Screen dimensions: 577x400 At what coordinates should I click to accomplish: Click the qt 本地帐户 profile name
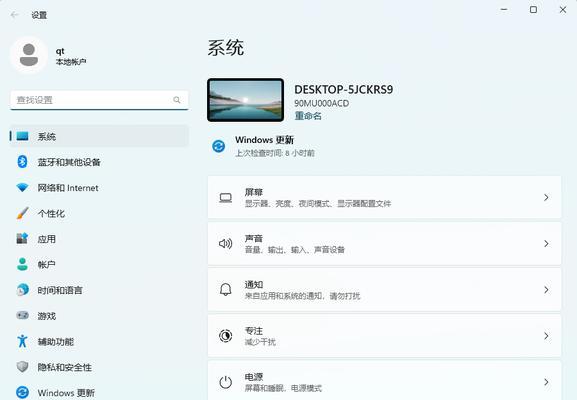71,56
